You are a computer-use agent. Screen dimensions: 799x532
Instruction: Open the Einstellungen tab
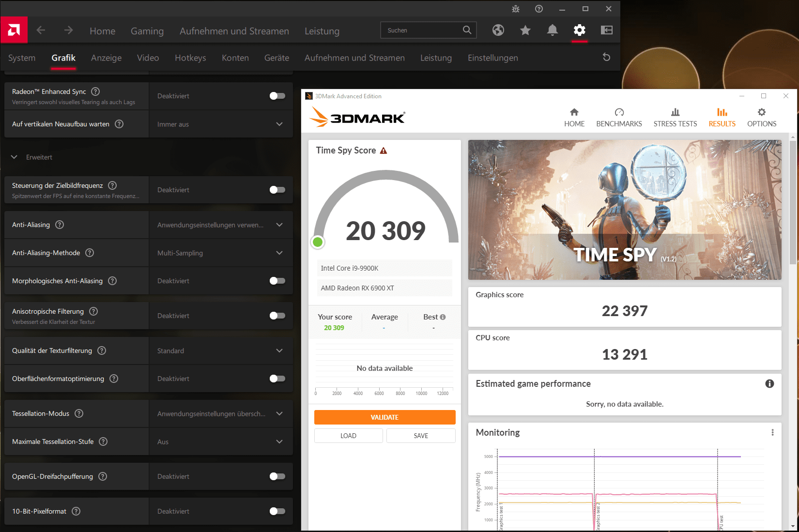(x=493, y=58)
